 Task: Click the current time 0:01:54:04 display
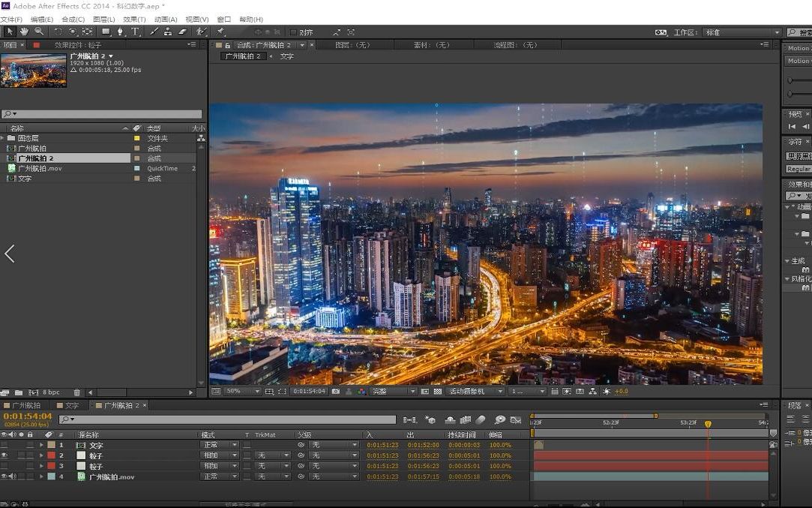28,416
